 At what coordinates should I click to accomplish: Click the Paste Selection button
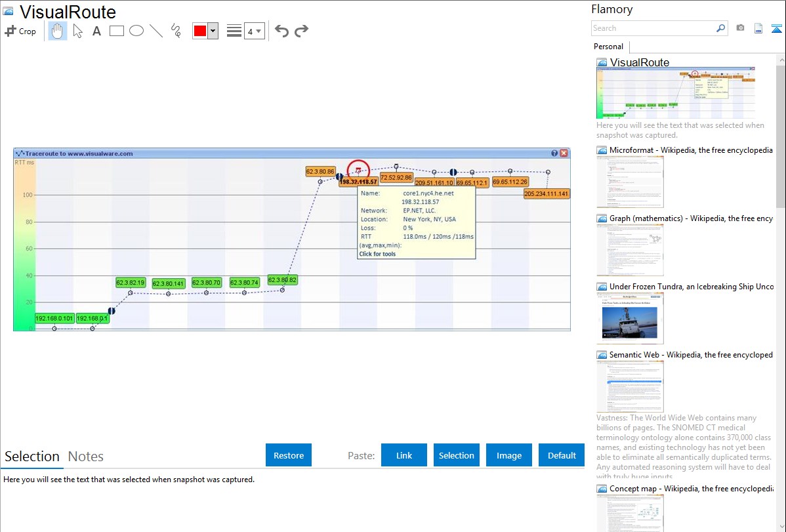(x=456, y=455)
